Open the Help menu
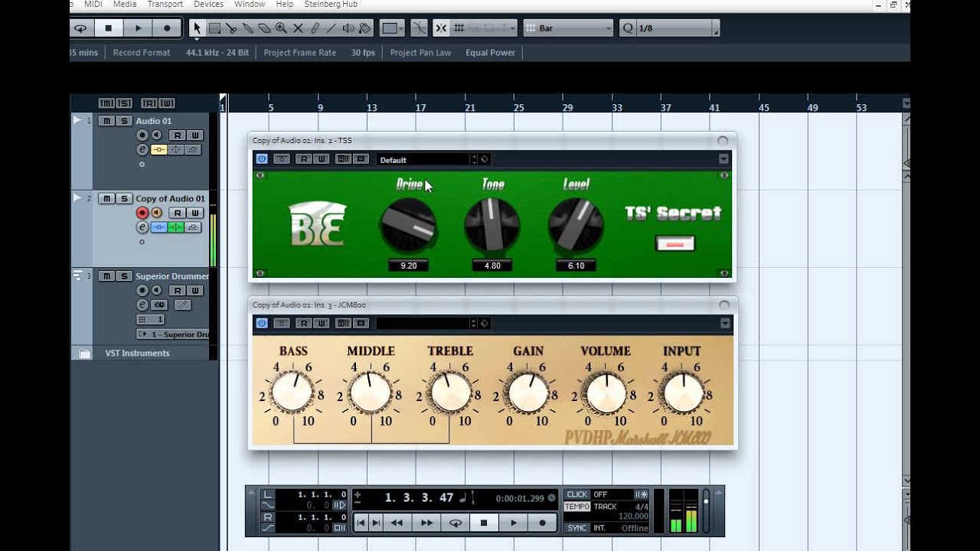This screenshot has width=980, height=551. pos(284,5)
